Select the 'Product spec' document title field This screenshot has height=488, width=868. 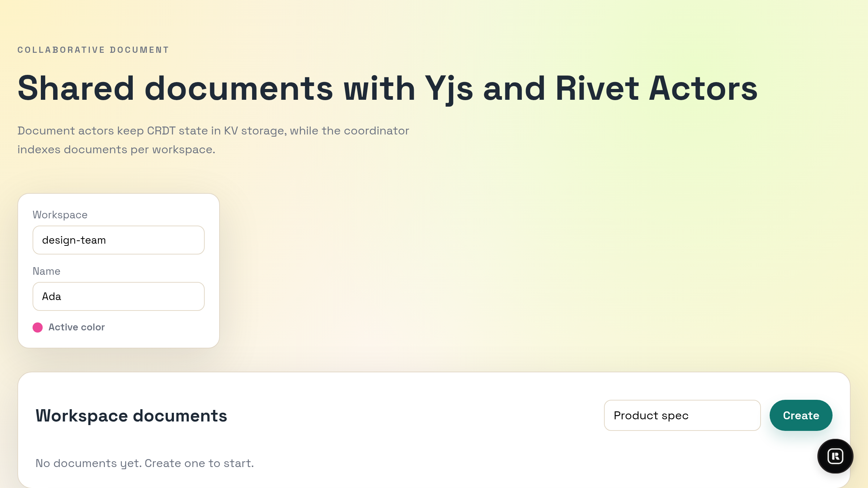coord(682,415)
